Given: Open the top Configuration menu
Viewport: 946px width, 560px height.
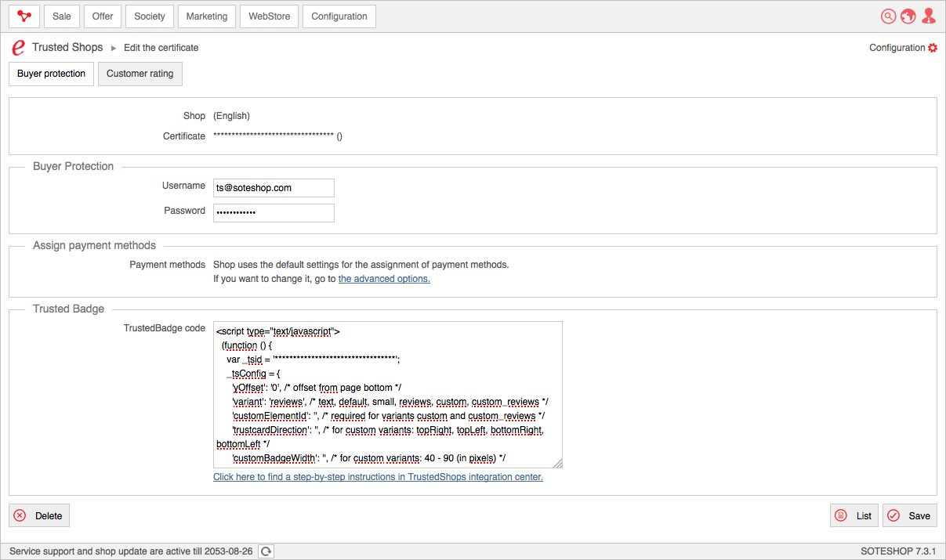Looking at the screenshot, I should (x=339, y=16).
